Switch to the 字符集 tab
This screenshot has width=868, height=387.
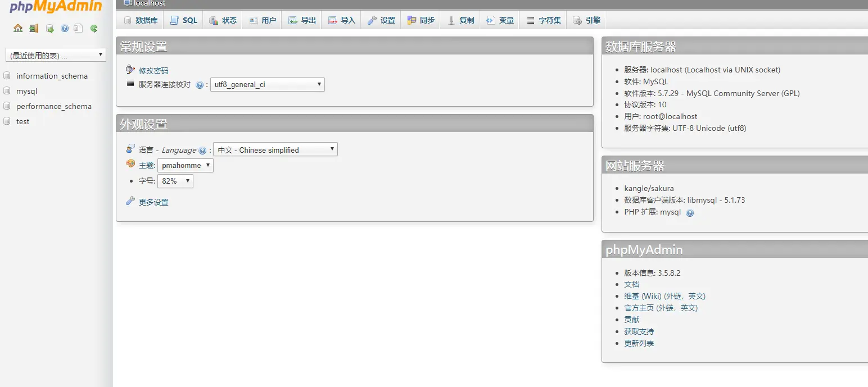point(544,20)
